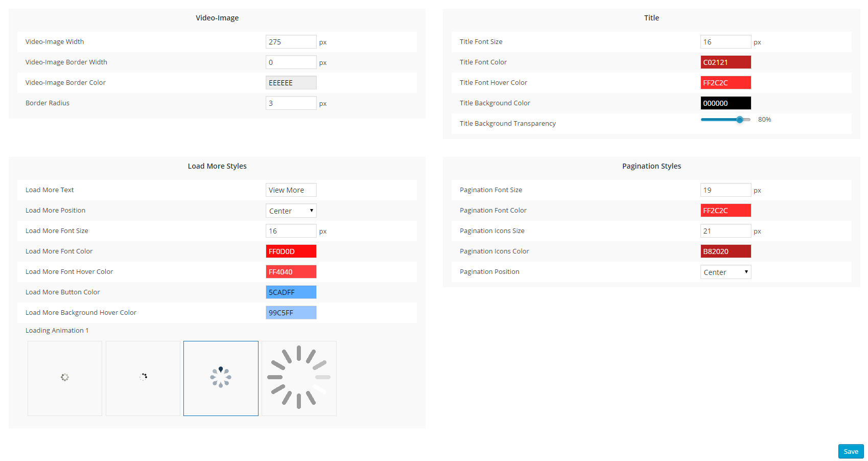Adjust the Title Background Transparency slider handle
The height and width of the screenshot is (461, 868).
point(740,120)
